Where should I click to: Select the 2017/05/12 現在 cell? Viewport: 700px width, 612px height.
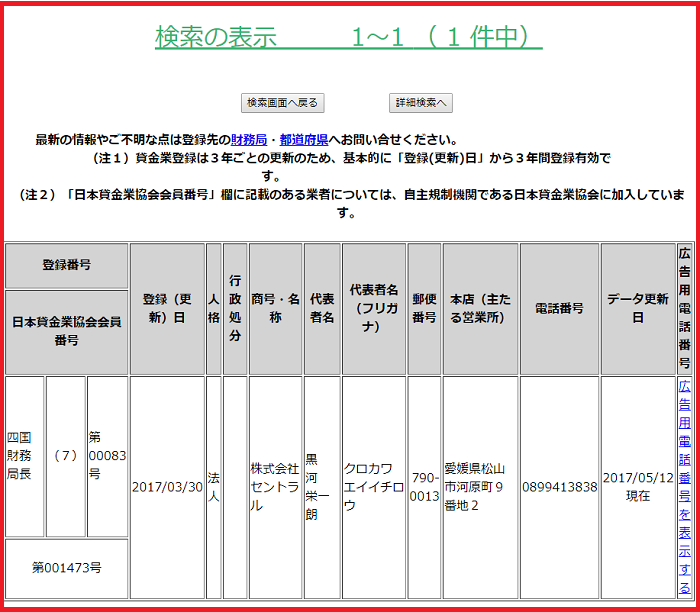pos(638,487)
